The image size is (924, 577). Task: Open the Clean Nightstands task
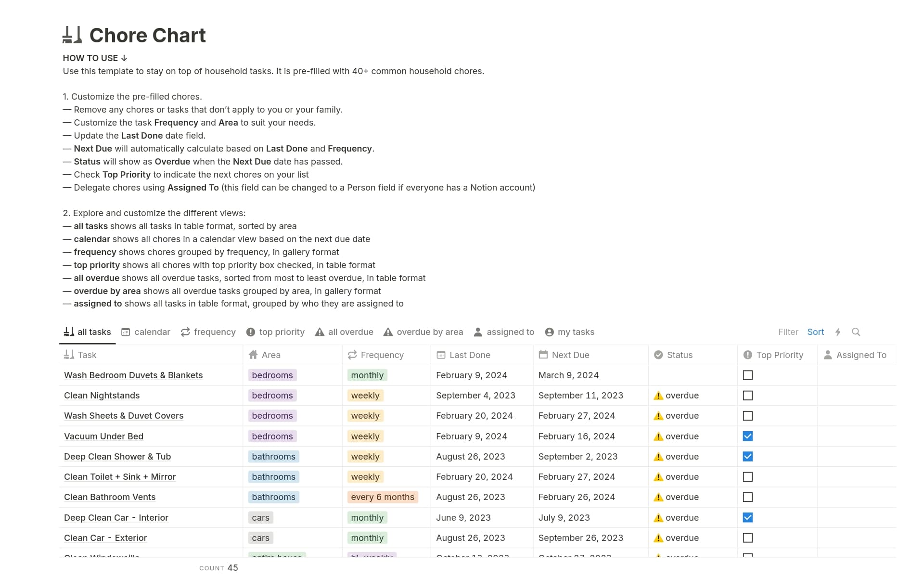point(102,395)
